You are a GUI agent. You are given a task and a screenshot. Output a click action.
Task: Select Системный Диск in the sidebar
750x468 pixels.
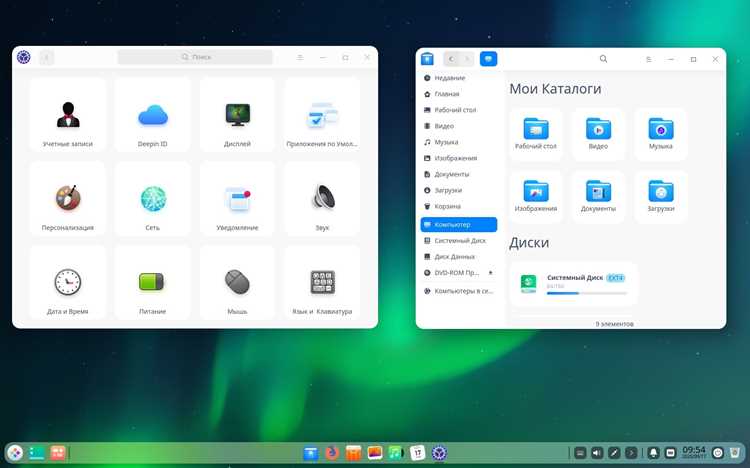click(x=459, y=241)
